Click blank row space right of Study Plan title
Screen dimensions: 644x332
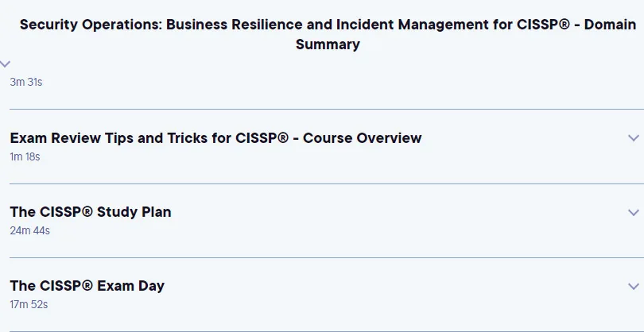pos(398,212)
